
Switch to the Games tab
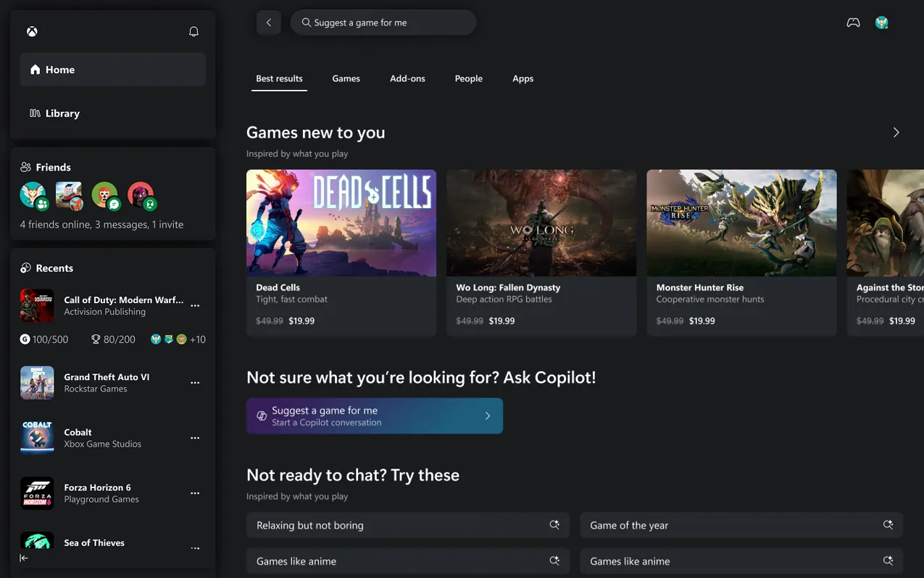[346, 78]
